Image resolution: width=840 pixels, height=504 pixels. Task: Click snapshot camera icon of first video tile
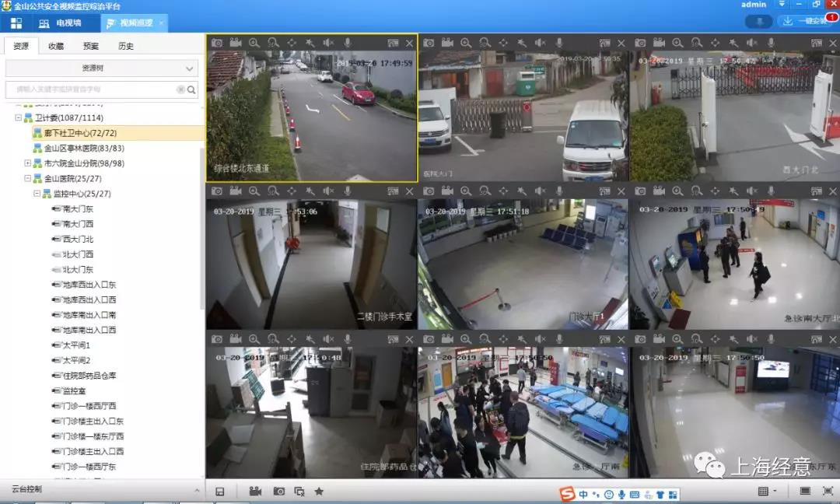click(x=217, y=43)
